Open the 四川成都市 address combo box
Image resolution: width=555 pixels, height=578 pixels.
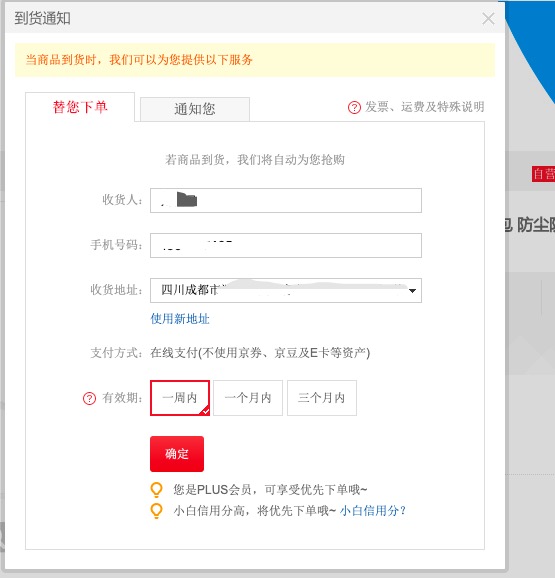click(x=286, y=290)
